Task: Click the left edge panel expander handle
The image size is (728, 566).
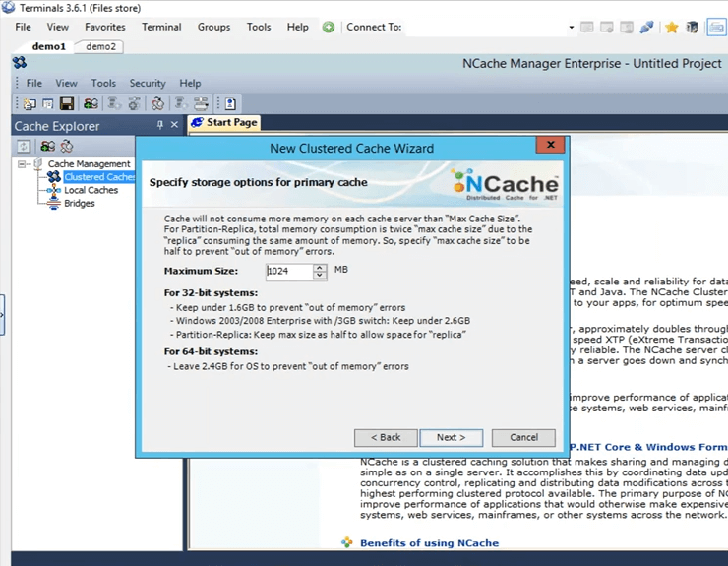Action: pyautogui.click(x=2, y=315)
